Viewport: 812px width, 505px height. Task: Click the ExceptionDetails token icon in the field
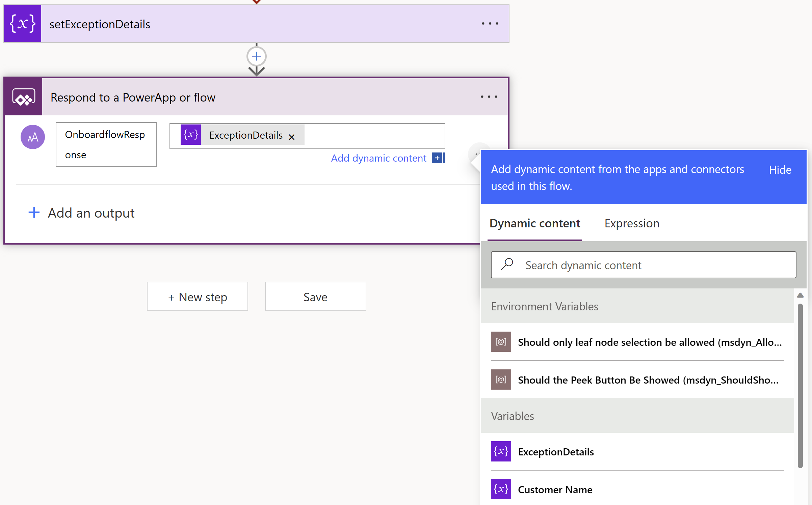pos(191,135)
